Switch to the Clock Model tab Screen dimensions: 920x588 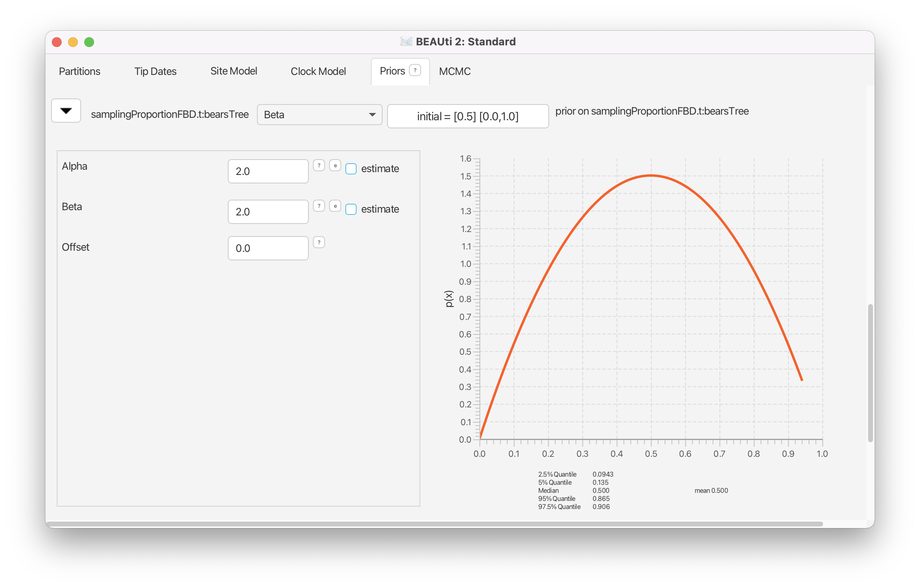click(318, 72)
